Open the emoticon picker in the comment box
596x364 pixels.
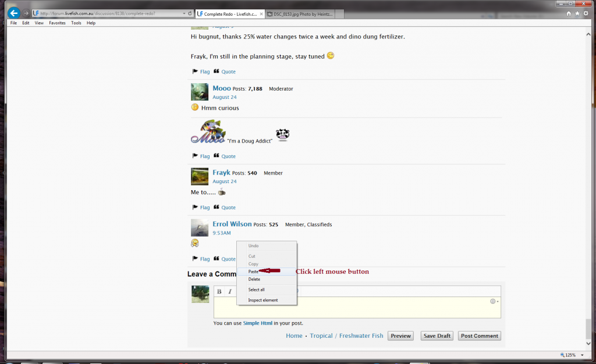pyautogui.click(x=493, y=301)
